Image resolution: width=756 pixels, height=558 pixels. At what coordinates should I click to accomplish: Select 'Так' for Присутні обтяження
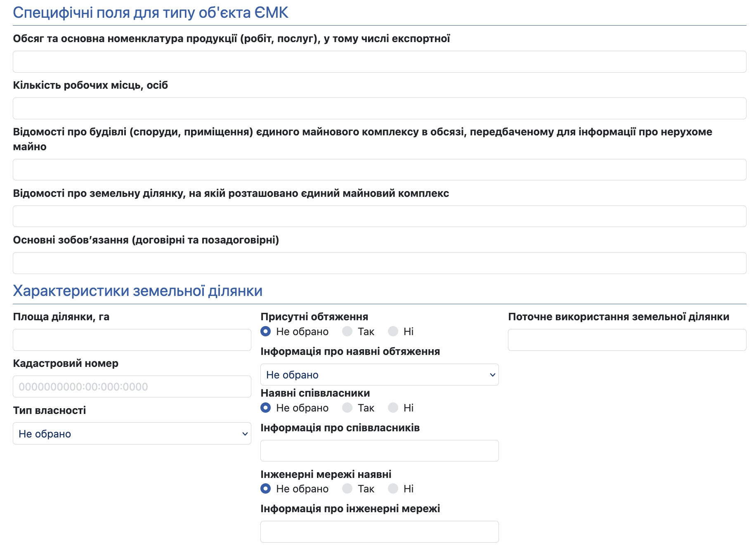coord(347,331)
